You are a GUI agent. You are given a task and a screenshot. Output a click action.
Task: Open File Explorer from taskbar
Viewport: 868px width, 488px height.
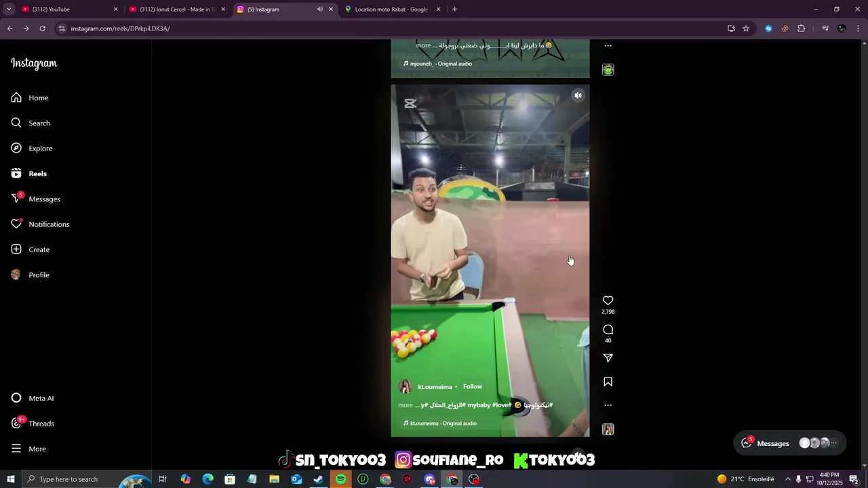tap(274, 479)
